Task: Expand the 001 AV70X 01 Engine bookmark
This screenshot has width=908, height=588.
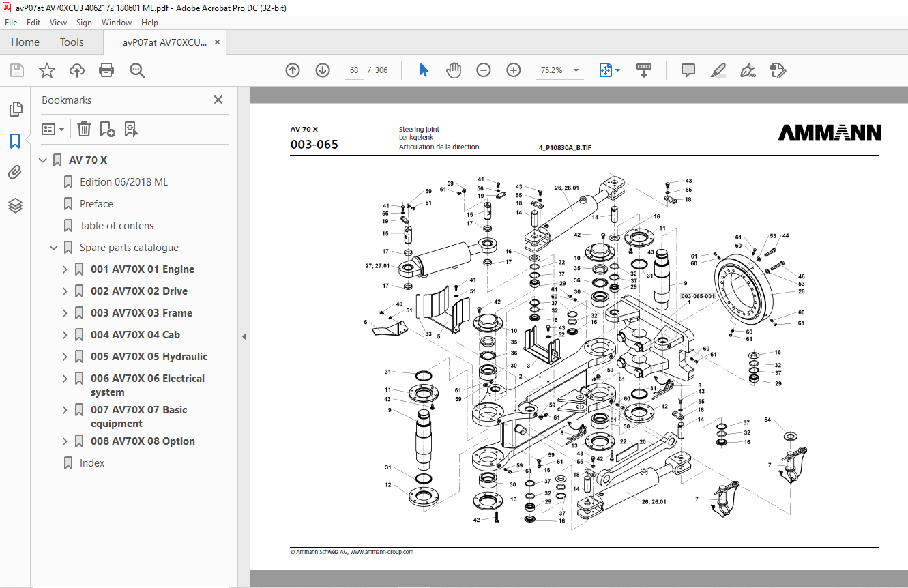Action: (65, 269)
